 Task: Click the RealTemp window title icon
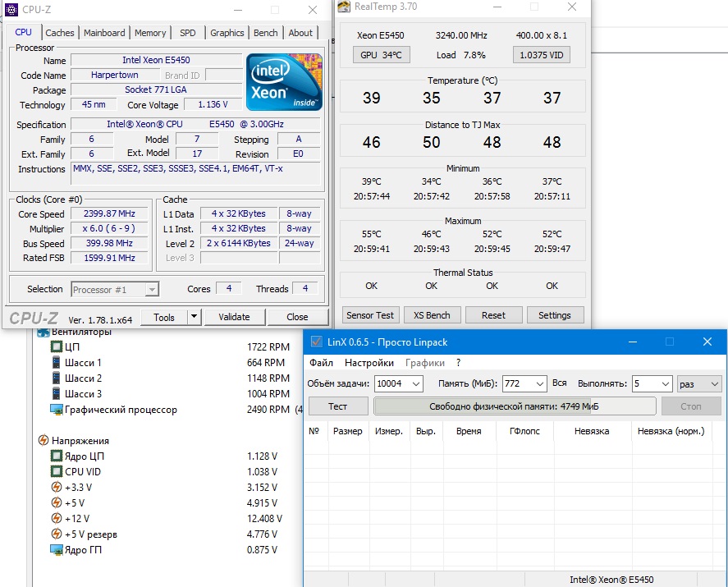point(344,7)
